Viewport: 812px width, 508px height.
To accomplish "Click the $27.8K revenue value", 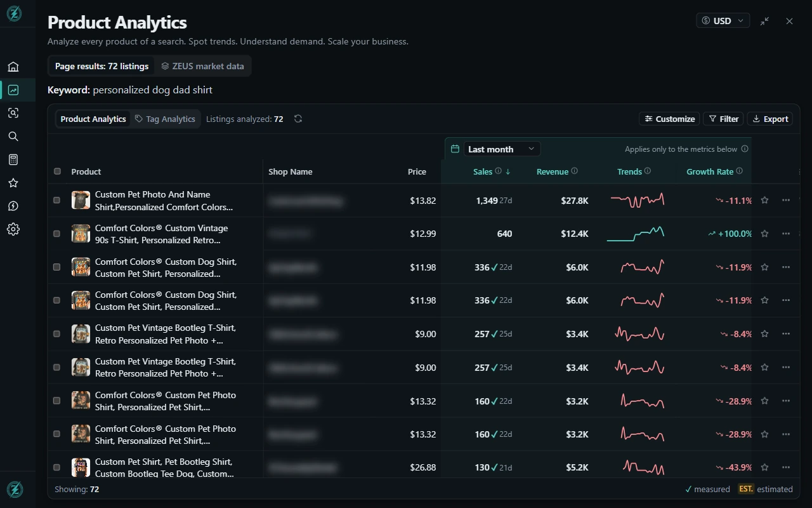I will coord(575,201).
